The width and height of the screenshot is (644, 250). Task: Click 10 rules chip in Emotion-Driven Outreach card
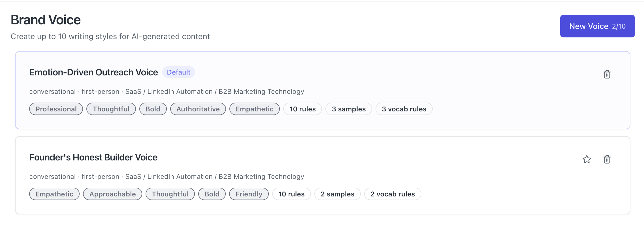point(302,109)
